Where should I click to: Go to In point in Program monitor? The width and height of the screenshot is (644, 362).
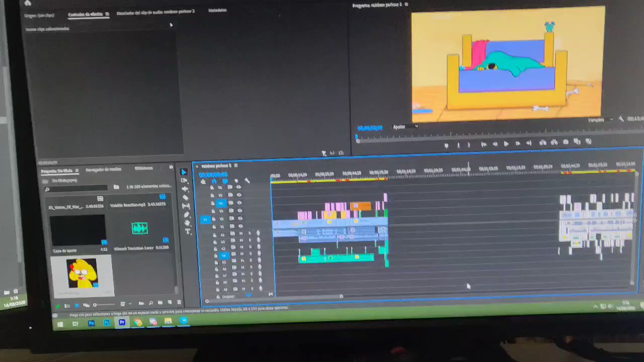point(484,144)
